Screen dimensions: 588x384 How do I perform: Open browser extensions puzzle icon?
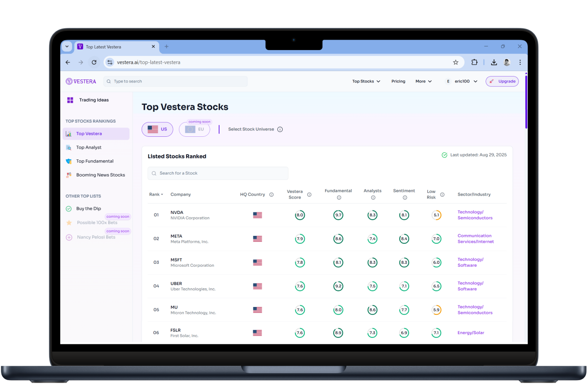coord(474,62)
